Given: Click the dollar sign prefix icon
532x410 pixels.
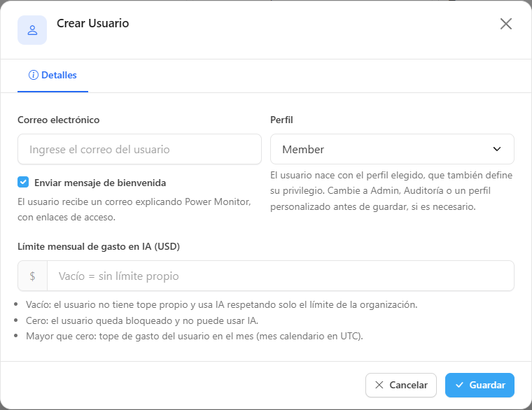Looking at the screenshot, I should (32, 276).
